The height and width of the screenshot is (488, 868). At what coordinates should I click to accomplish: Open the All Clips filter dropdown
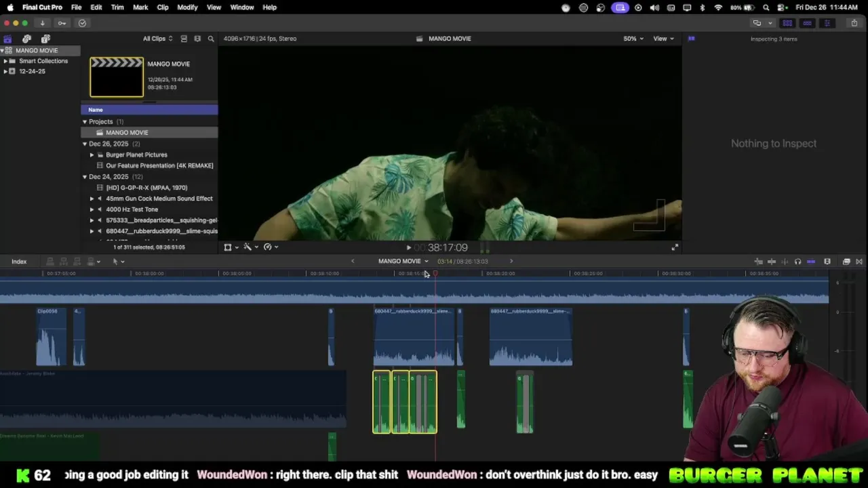tap(157, 39)
